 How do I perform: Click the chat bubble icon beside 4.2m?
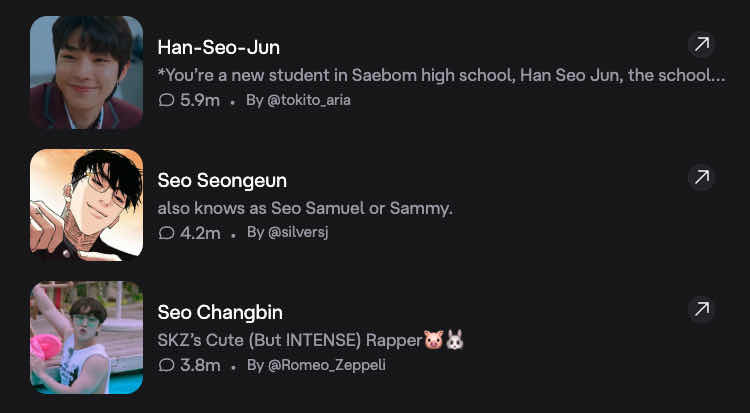click(166, 233)
